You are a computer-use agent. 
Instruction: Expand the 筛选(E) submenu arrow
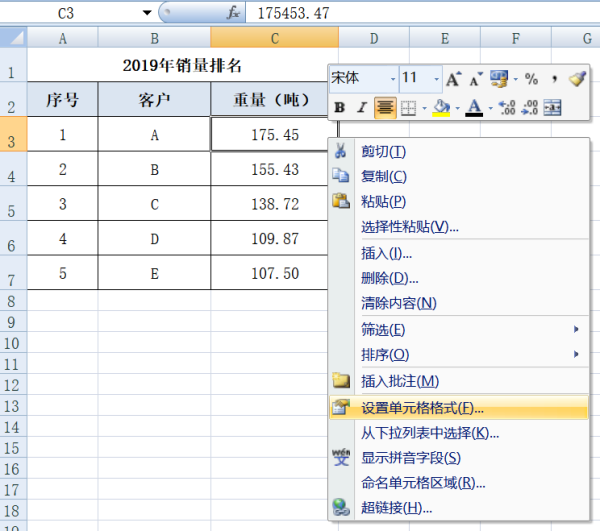(x=576, y=329)
